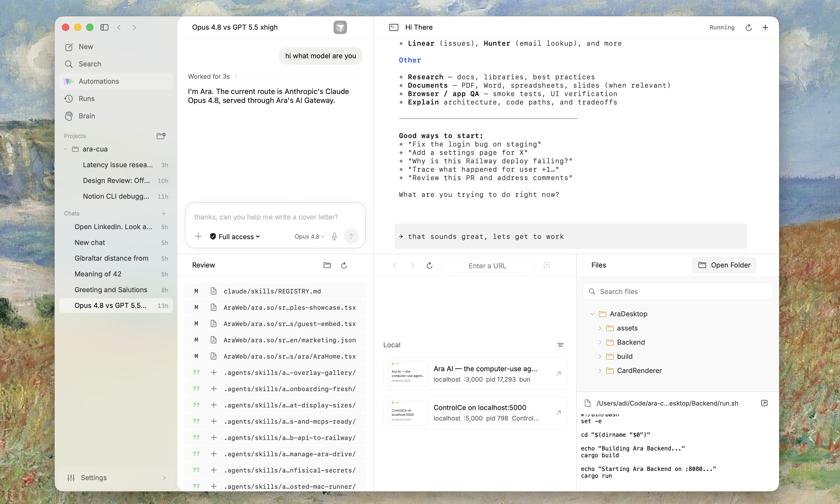840x504 pixels.
Task: Click the refresh icon next to Running
Action: [x=748, y=28]
